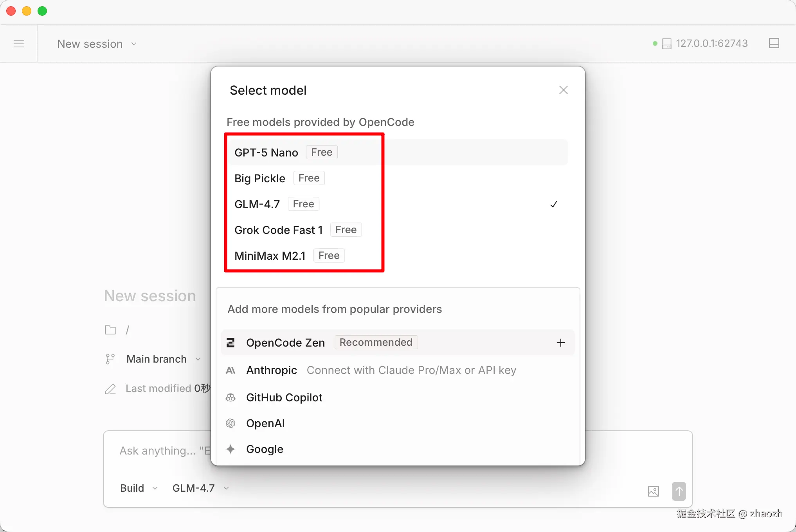The height and width of the screenshot is (532, 796).
Task: Click the GitHub Copilot icon
Action: [x=231, y=397]
